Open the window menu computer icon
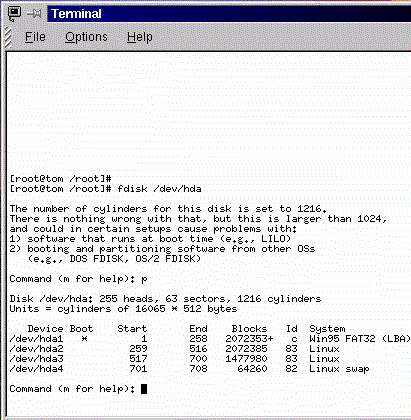411x420 pixels. (x=14, y=14)
